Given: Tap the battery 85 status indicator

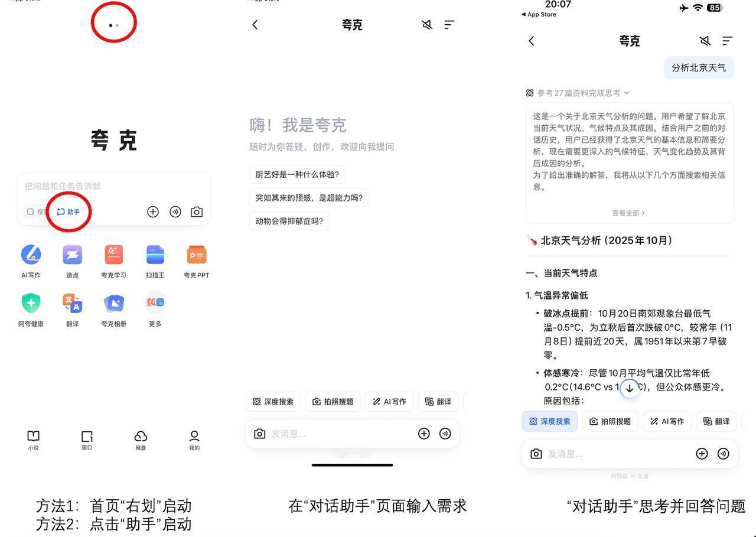Looking at the screenshot, I should point(715,8).
